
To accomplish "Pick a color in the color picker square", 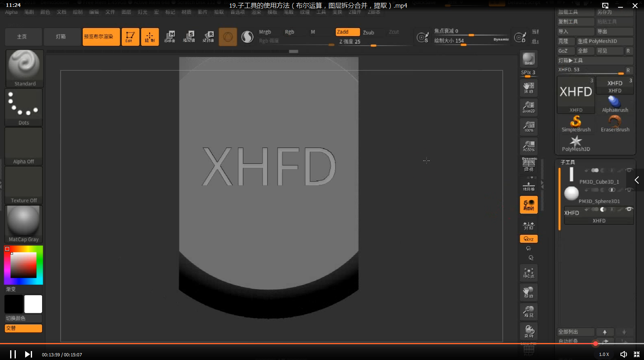I will click(24, 265).
